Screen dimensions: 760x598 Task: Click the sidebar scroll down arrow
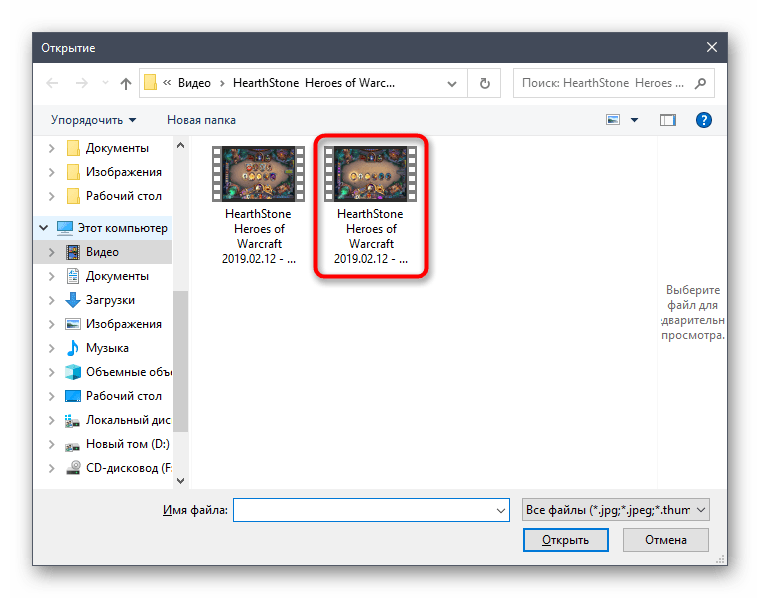click(180, 481)
